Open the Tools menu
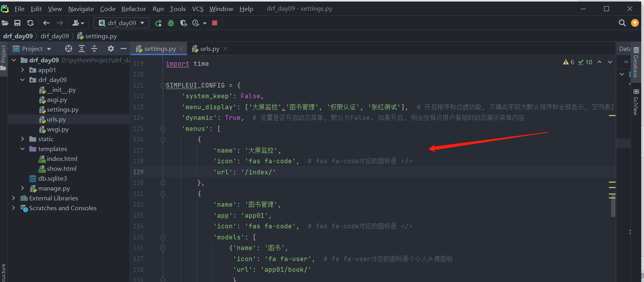Image resolution: width=644 pixels, height=282 pixels. click(x=178, y=9)
